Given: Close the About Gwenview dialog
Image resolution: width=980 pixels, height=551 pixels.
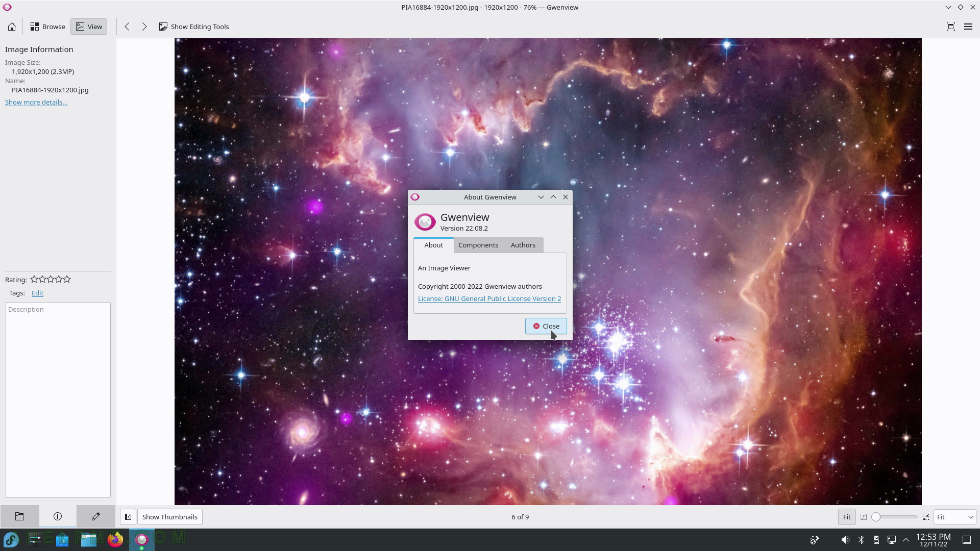Looking at the screenshot, I should (546, 326).
